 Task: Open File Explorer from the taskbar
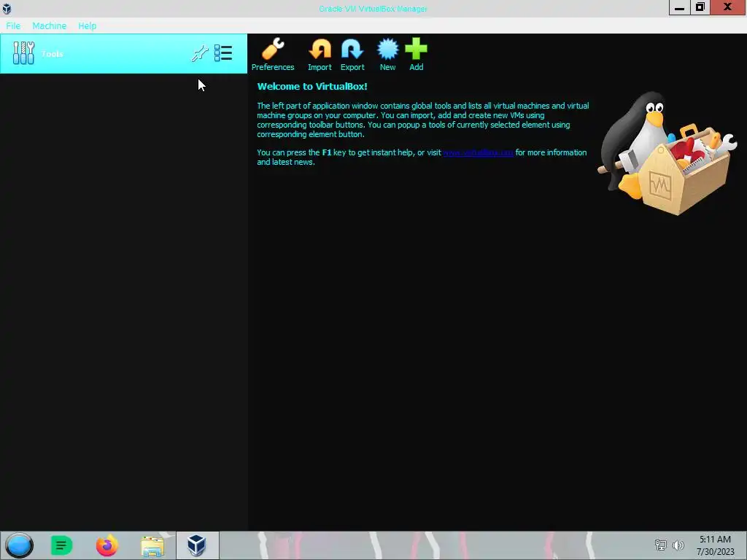click(x=152, y=545)
